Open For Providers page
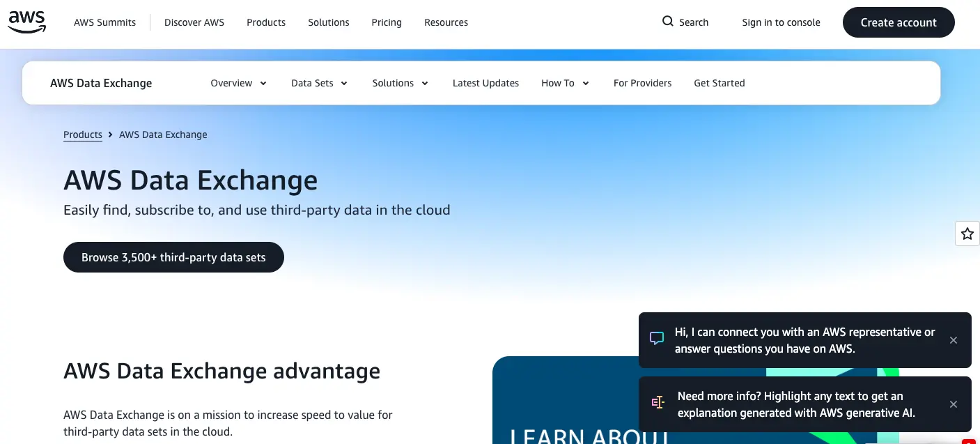This screenshot has height=444, width=980. pos(642,83)
